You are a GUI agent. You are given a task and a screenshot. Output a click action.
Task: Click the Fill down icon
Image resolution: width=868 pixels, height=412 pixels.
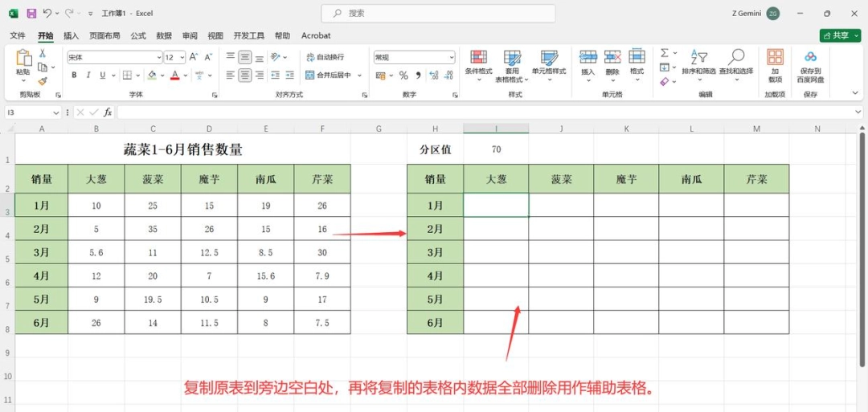click(665, 67)
